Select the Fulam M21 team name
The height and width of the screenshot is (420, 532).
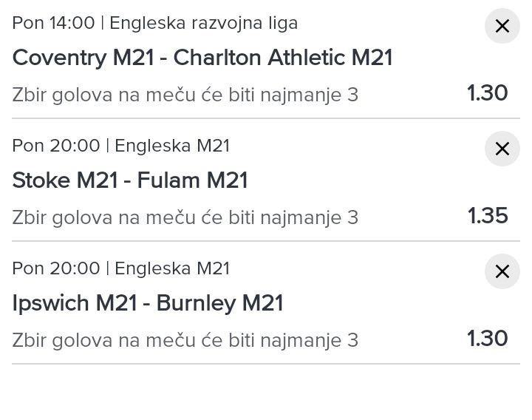pyautogui.click(x=201, y=180)
